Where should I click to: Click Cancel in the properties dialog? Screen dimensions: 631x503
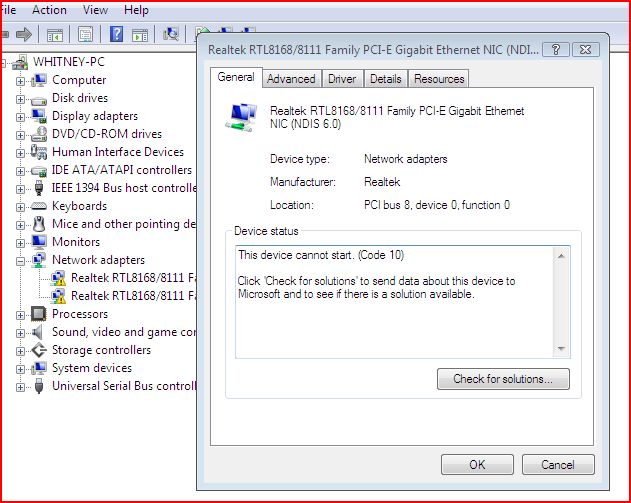click(558, 465)
